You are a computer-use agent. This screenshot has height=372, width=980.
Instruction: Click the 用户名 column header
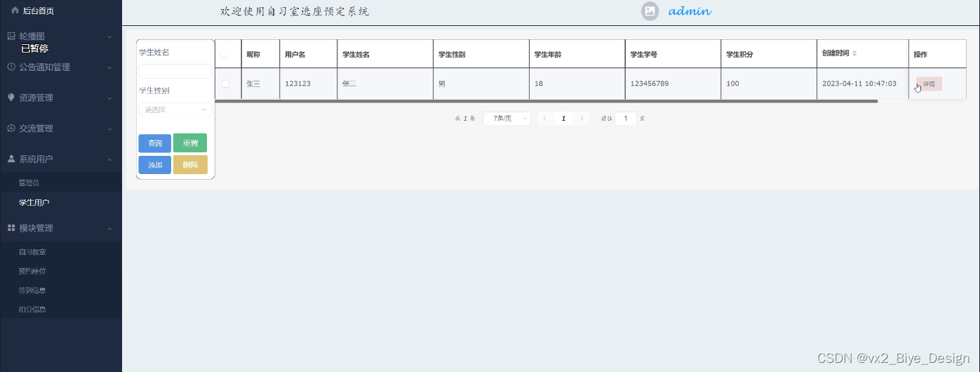coord(308,54)
